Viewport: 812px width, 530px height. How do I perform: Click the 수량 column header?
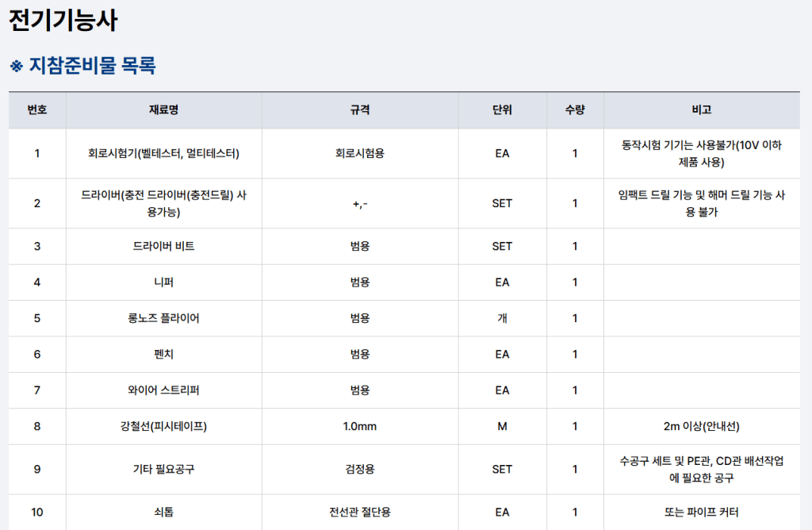575,109
